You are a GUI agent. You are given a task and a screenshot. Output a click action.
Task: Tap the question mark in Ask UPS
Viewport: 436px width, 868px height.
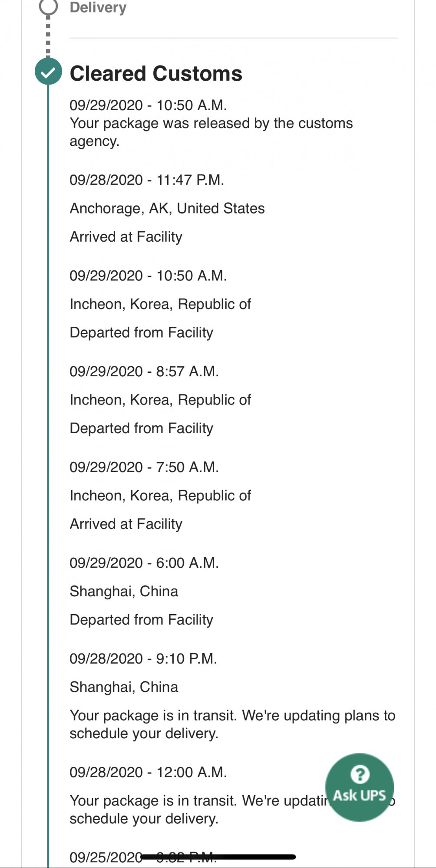pyautogui.click(x=360, y=774)
